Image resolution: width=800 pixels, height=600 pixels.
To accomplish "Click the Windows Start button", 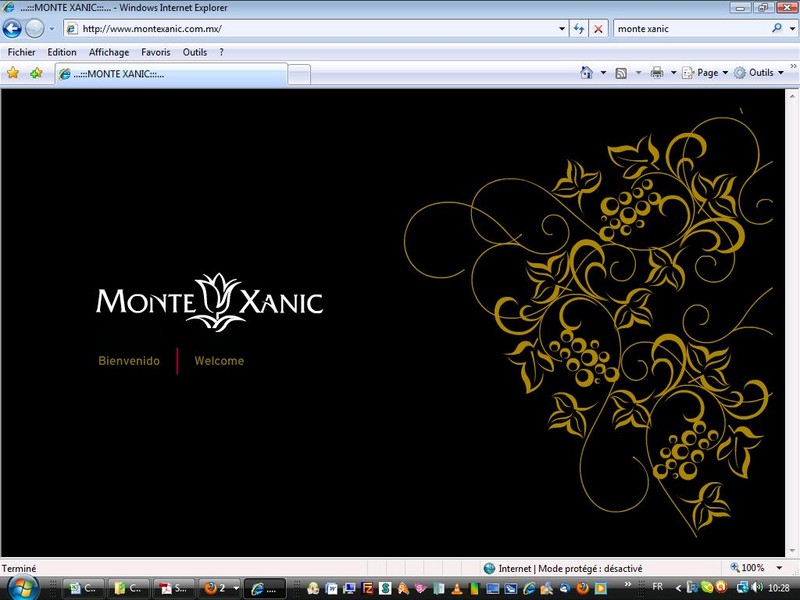I will click(22, 588).
